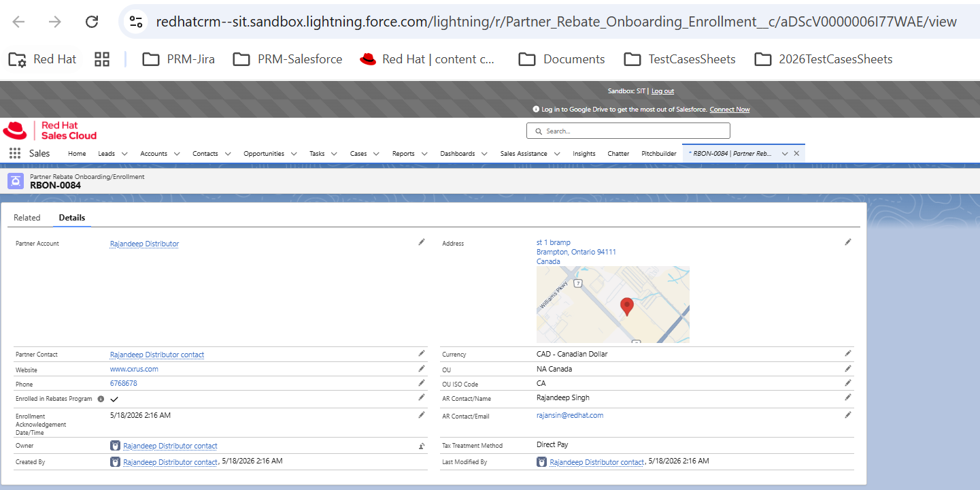Click the address map thumbnail
980x490 pixels.
point(613,304)
